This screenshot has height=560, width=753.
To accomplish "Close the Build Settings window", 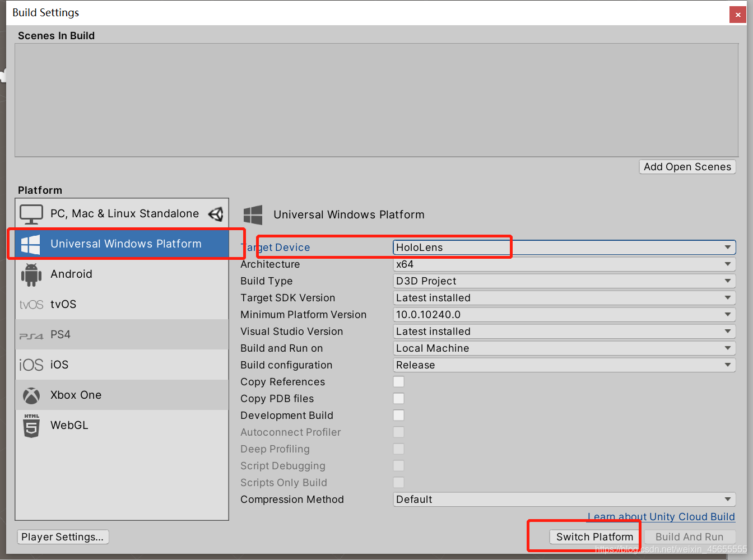I will tap(738, 15).
